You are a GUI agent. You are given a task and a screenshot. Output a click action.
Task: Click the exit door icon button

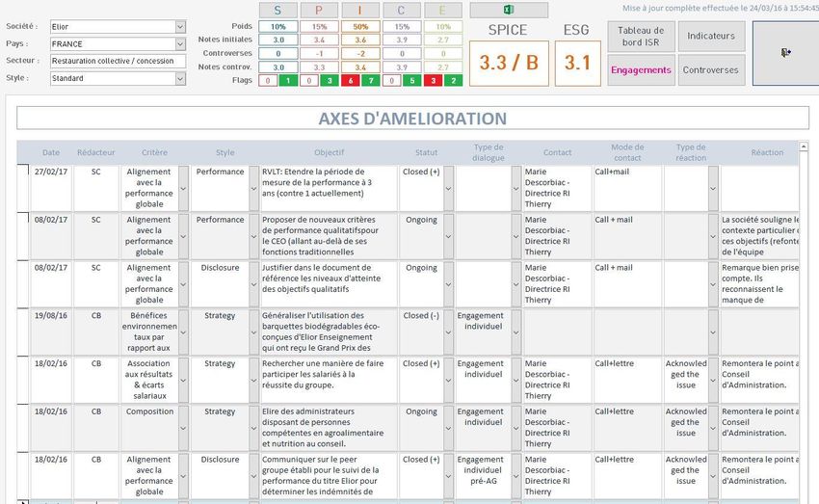tap(785, 53)
